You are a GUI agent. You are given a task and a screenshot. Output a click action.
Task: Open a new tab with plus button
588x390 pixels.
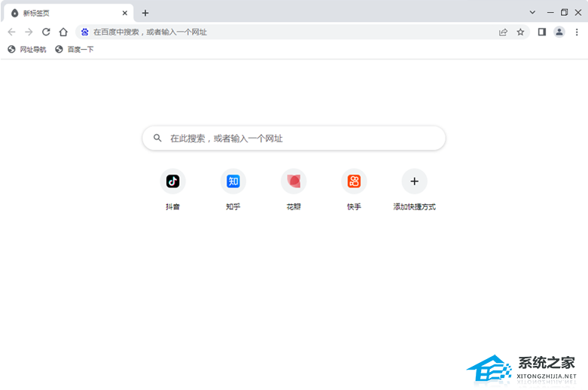click(x=145, y=13)
